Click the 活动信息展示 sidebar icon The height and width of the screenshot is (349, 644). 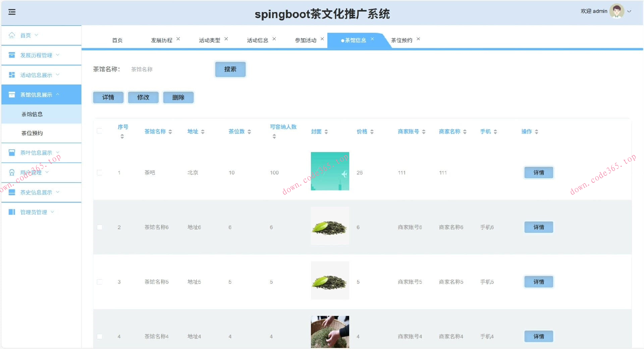point(12,74)
